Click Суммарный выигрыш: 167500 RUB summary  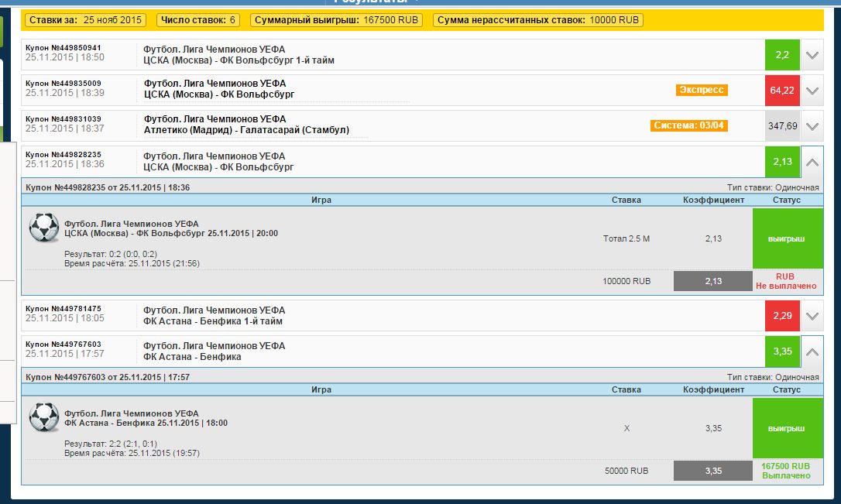coord(336,20)
